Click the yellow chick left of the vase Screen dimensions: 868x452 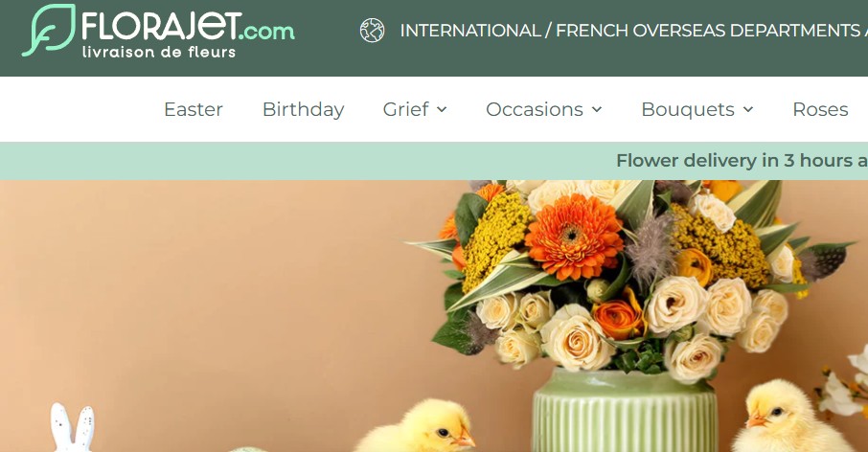(x=417, y=427)
